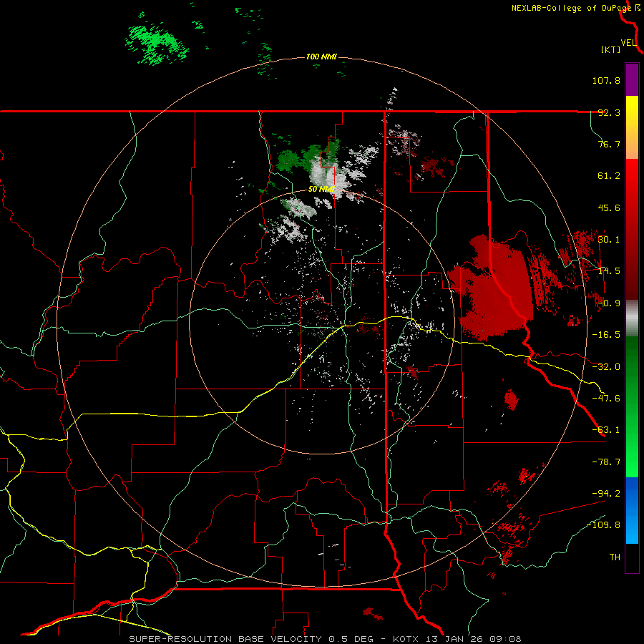Pick the blue segment of the velocity scale
Image resolution: width=644 pixels, height=644 pixels.
point(632,510)
